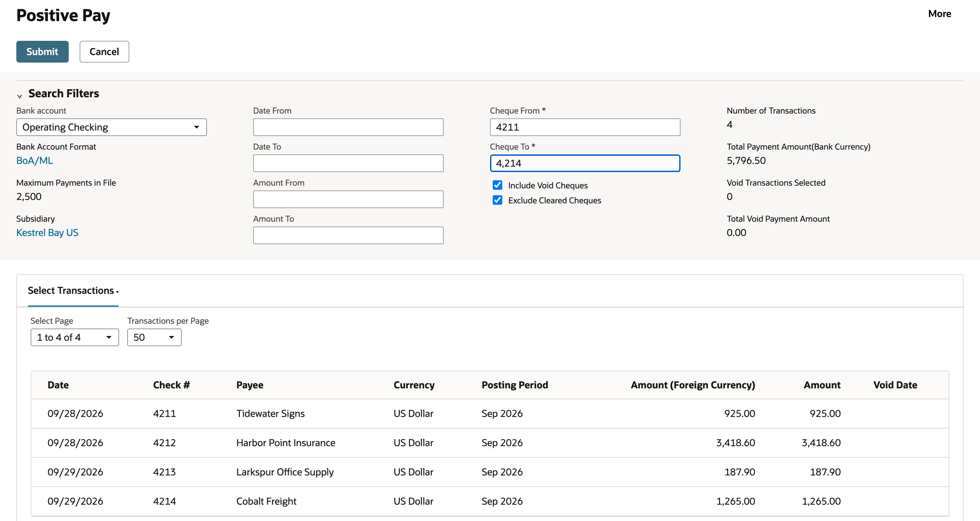Click the Posting Period column header

coord(515,385)
